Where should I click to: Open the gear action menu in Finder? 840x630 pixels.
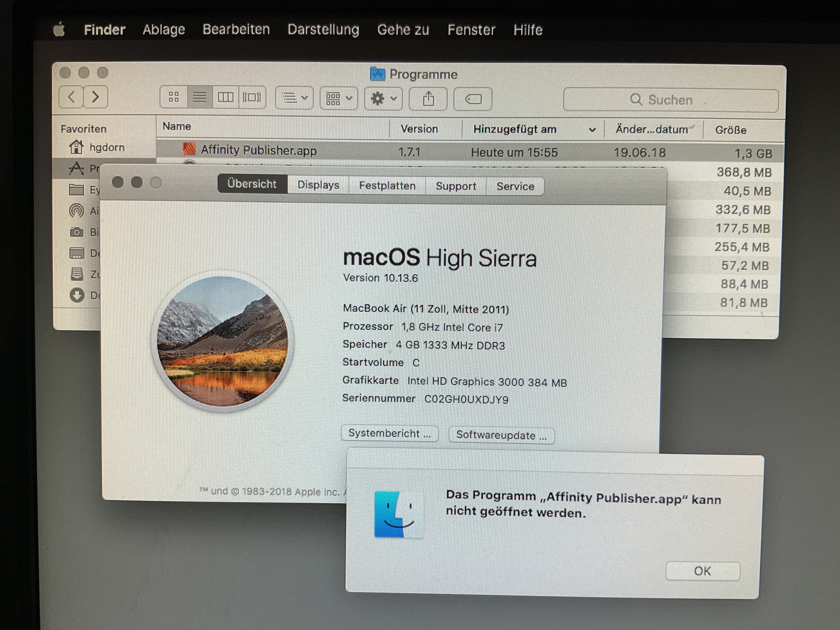click(383, 99)
